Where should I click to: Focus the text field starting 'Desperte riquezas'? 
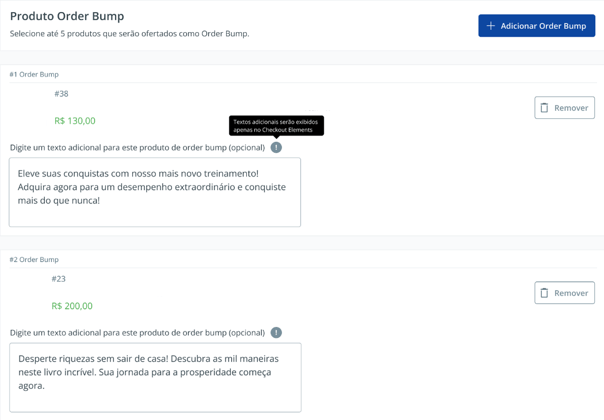(x=155, y=377)
